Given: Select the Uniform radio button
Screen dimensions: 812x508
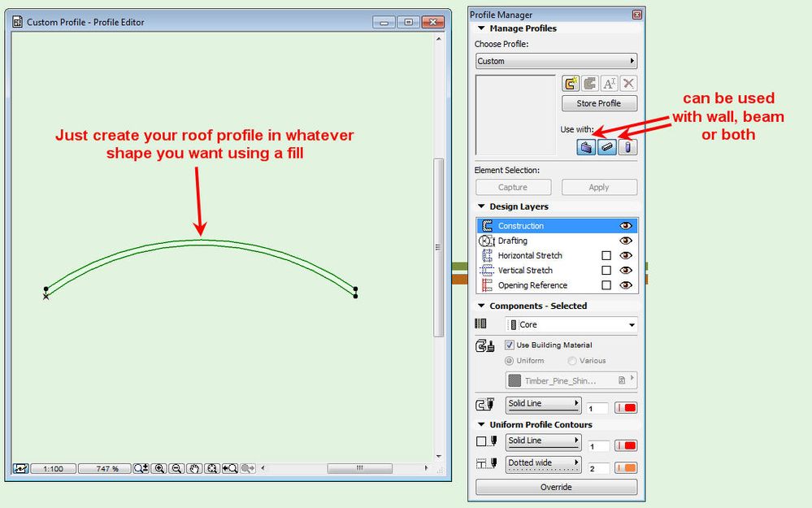Looking at the screenshot, I should click(x=509, y=360).
